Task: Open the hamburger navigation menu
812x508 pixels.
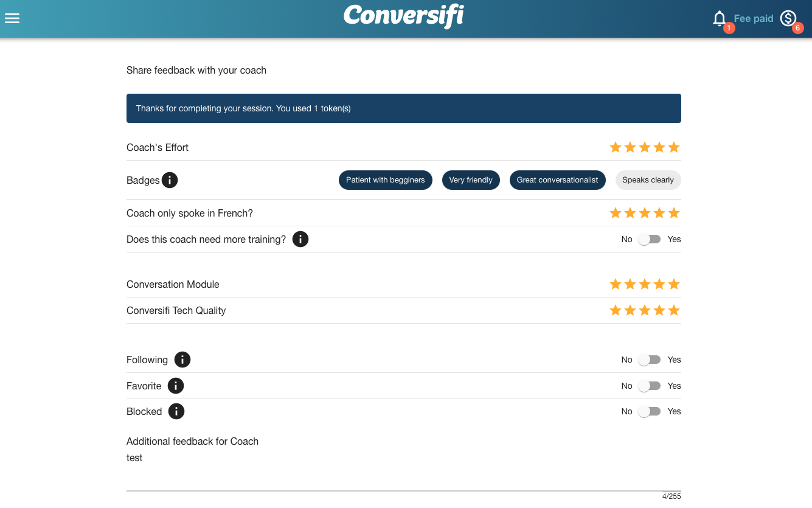Action: point(12,18)
